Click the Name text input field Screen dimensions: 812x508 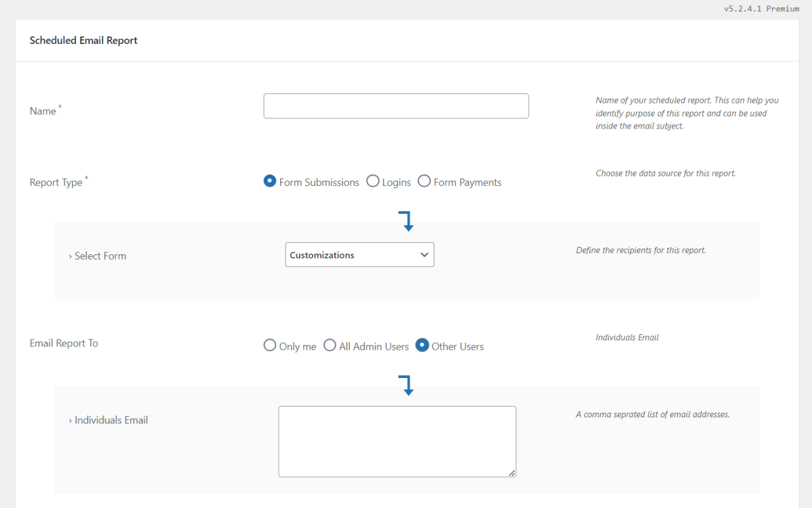tap(396, 106)
